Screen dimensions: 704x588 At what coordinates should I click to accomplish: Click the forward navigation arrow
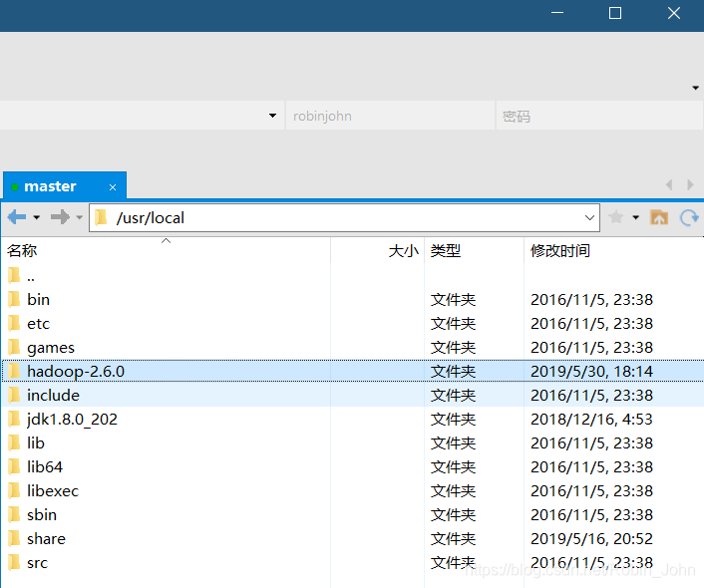tap(60, 217)
